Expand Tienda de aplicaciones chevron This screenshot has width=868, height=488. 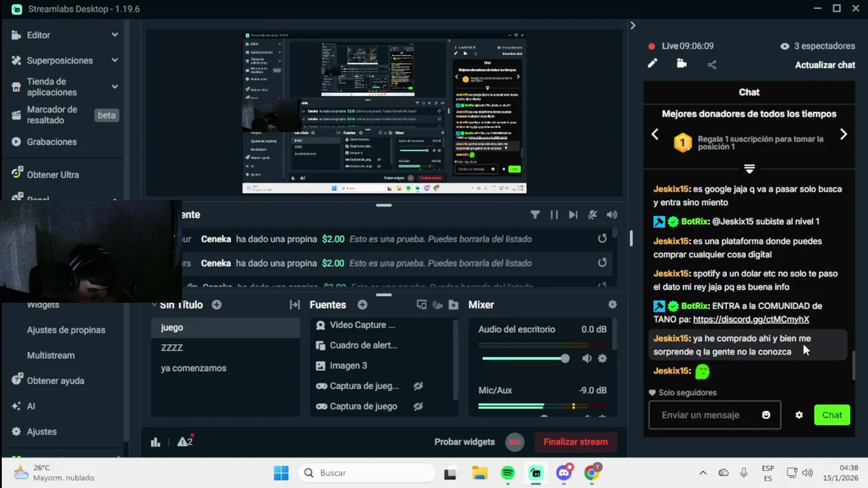[115, 87]
